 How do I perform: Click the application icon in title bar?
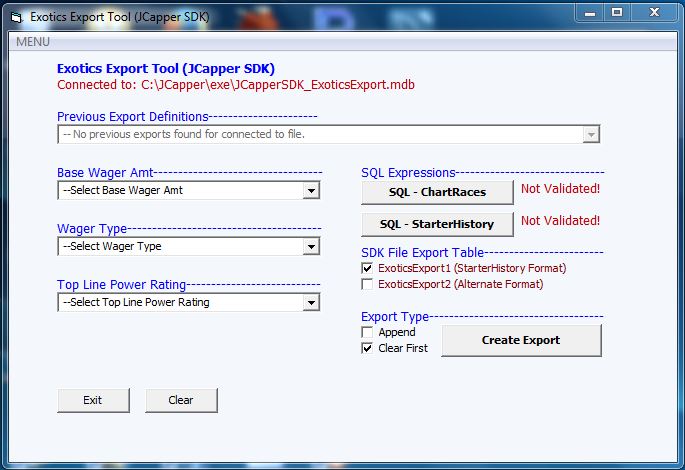point(17,17)
